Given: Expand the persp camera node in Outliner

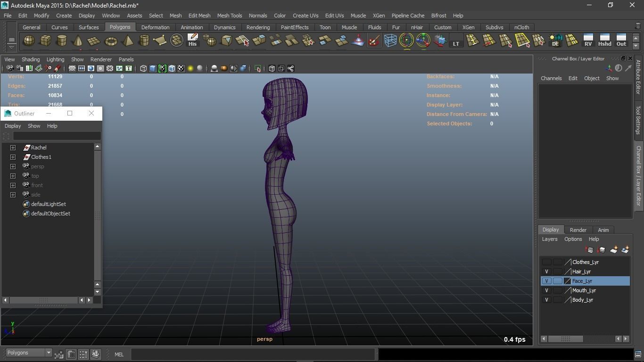Looking at the screenshot, I should (13, 166).
